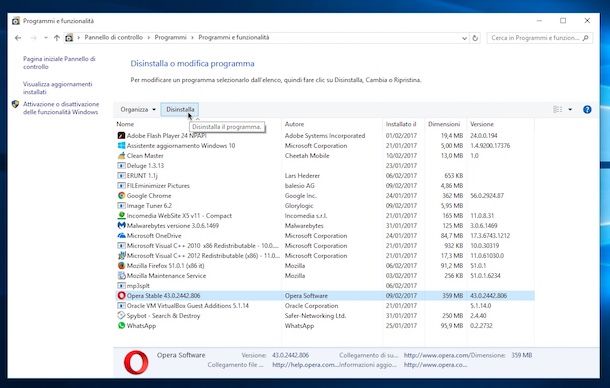The image size is (610, 388).
Task: Select Malwarebytes versione 3.0.6.1469 entry name
Action: (173, 225)
